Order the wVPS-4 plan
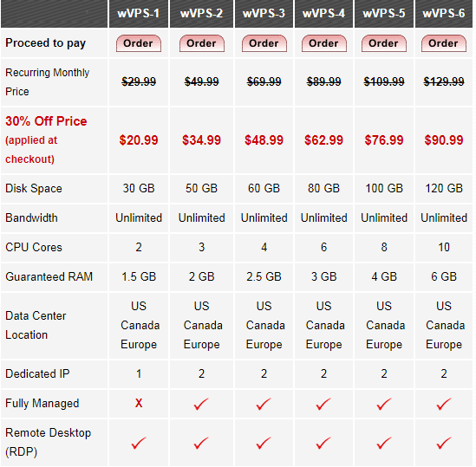The image size is (476, 467). [x=324, y=43]
